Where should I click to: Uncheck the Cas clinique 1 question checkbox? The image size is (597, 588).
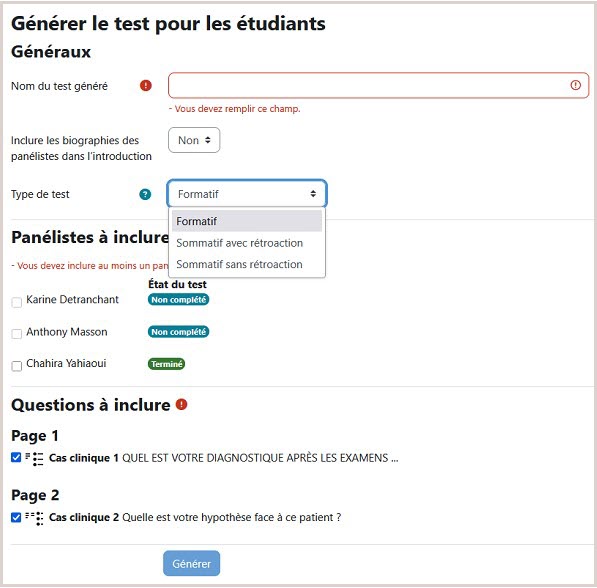(x=16, y=457)
